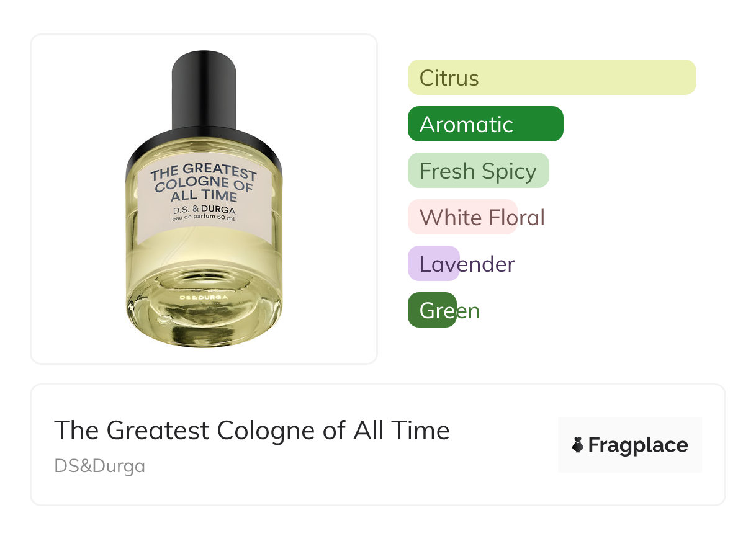Click the Fragplace wordmark text
Image resolution: width=756 pixels, height=536 pixels.
(638, 445)
